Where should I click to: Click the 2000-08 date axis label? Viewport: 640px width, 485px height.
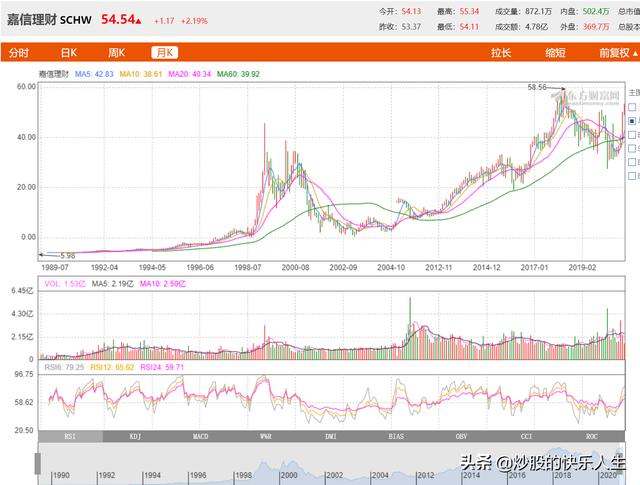point(295,268)
